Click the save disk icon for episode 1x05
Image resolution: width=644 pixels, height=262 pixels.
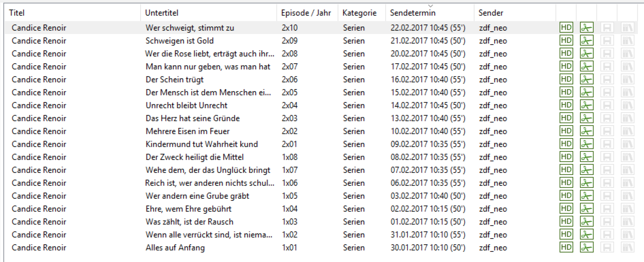[x=607, y=196]
